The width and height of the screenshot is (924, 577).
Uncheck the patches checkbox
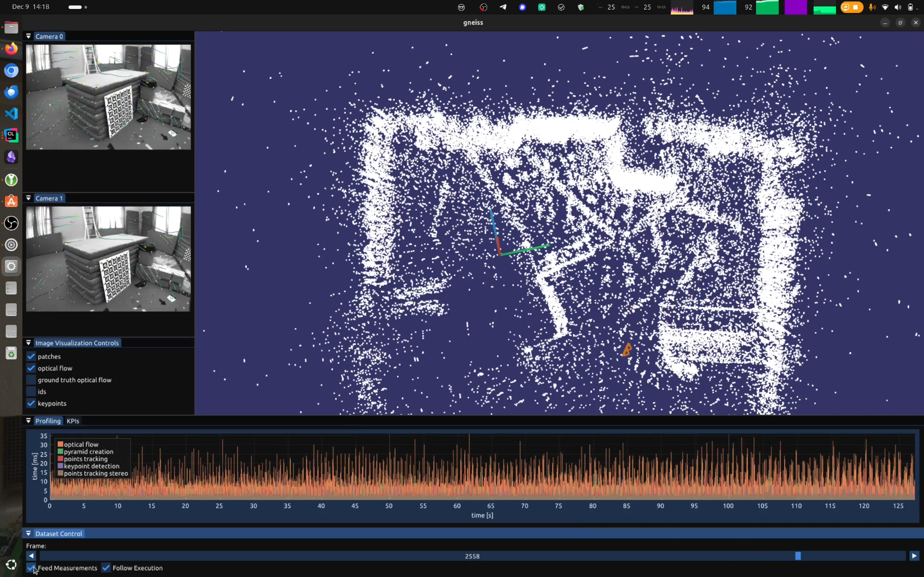(x=31, y=356)
